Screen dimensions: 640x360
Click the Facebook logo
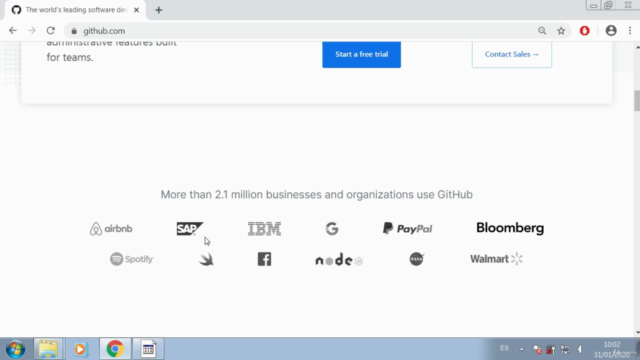(264, 259)
